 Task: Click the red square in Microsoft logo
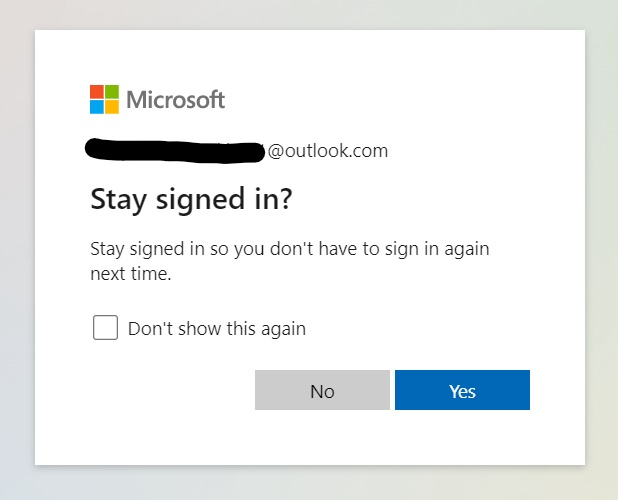[x=97, y=92]
